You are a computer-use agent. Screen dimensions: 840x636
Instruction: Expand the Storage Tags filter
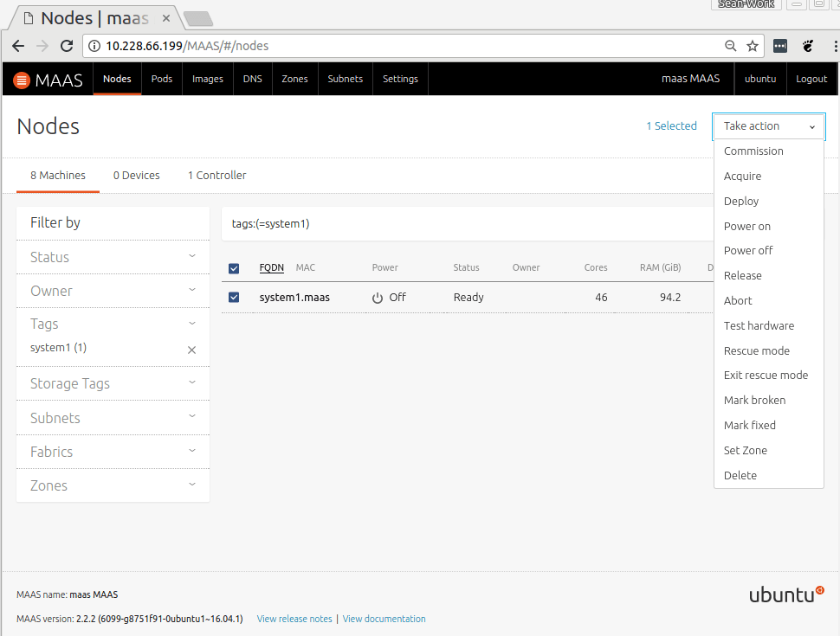coord(113,383)
